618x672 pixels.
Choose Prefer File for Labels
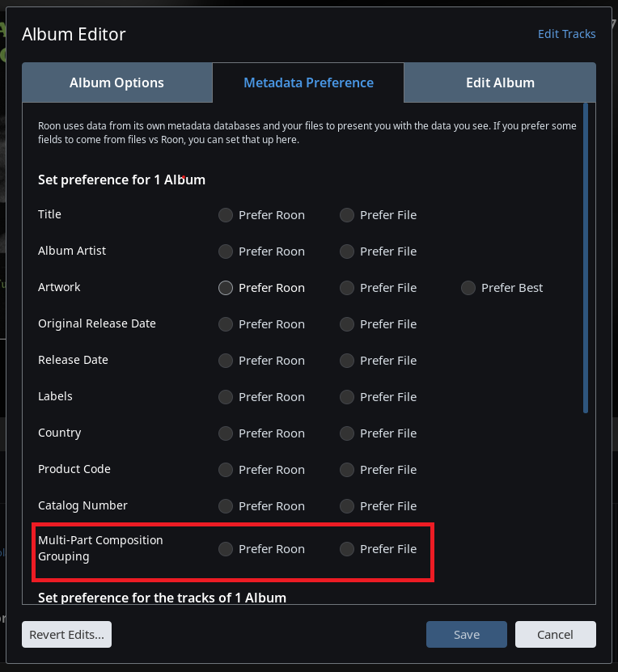[x=347, y=397]
